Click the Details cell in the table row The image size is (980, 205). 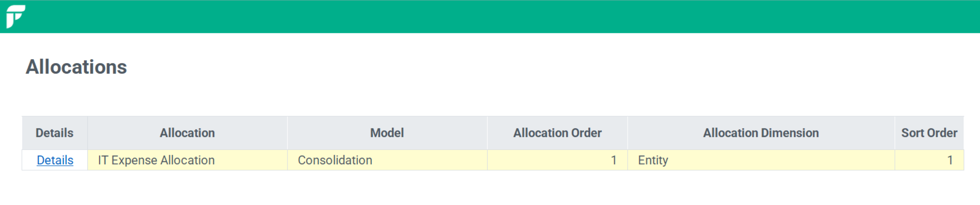pyautogui.click(x=55, y=160)
